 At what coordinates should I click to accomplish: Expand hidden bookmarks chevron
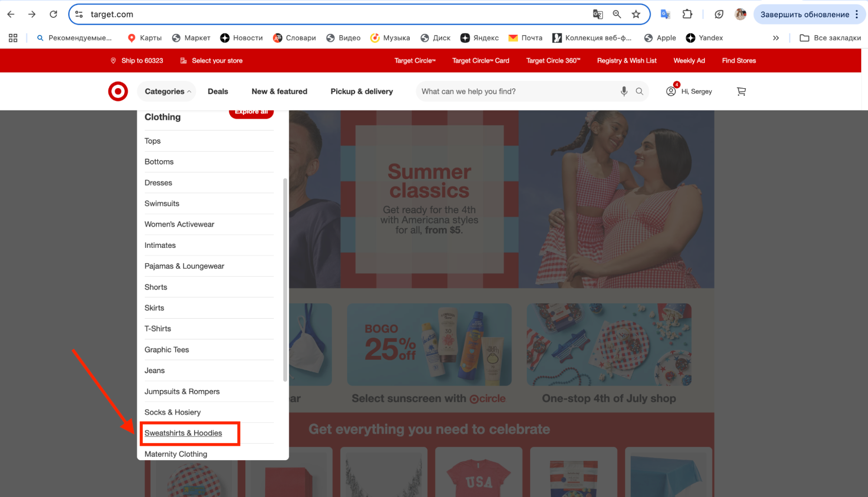coord(776,38)
